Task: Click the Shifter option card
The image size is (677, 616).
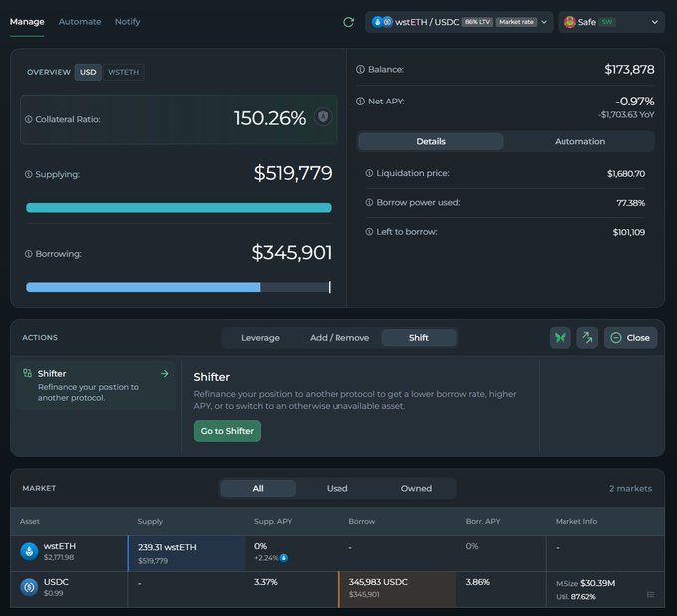Action: [x=96, y=385]
